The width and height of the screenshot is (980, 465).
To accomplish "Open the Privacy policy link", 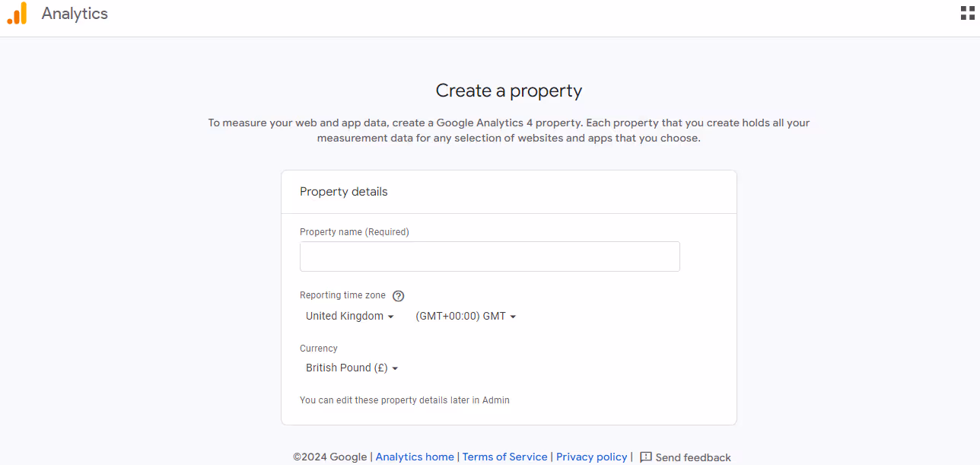I will pos(591,457).
